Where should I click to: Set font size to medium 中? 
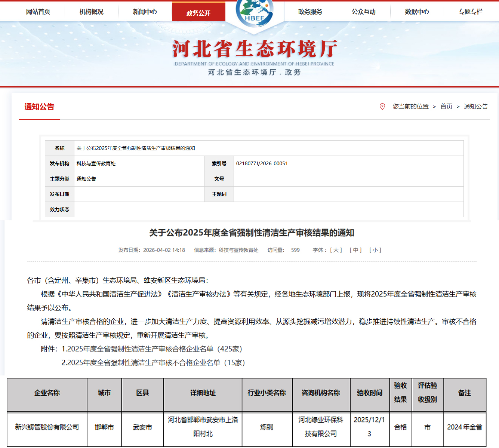click(x=355, y=250)
